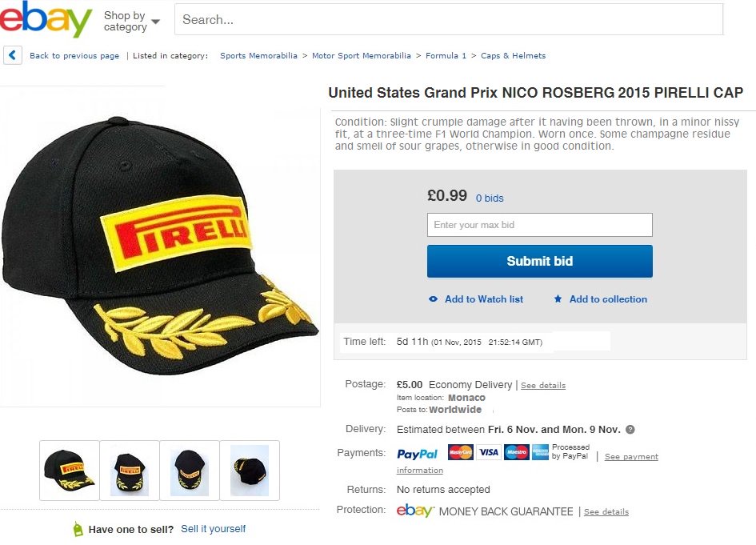Go to the Formula 1 breadcrumb category

(446, 56)
